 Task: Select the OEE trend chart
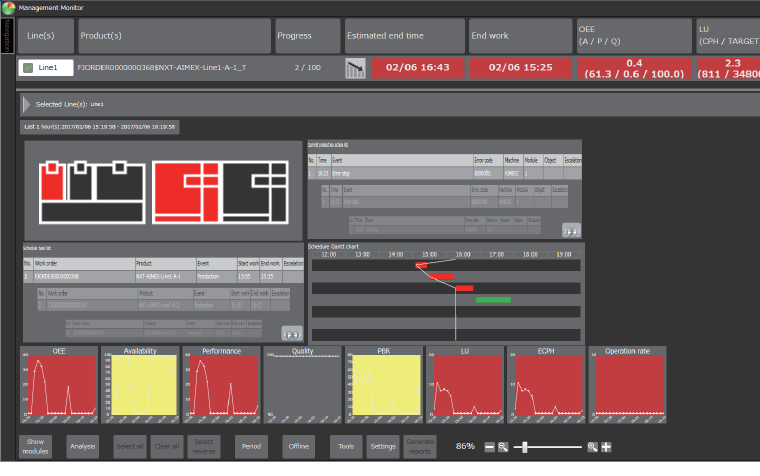[x=59, y=385]
